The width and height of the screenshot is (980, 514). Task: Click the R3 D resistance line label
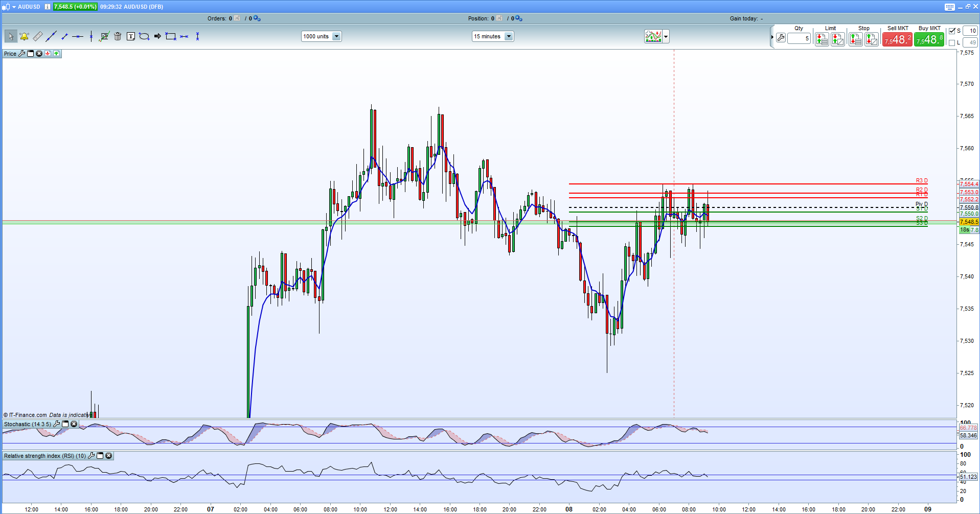tap(922, 181)
